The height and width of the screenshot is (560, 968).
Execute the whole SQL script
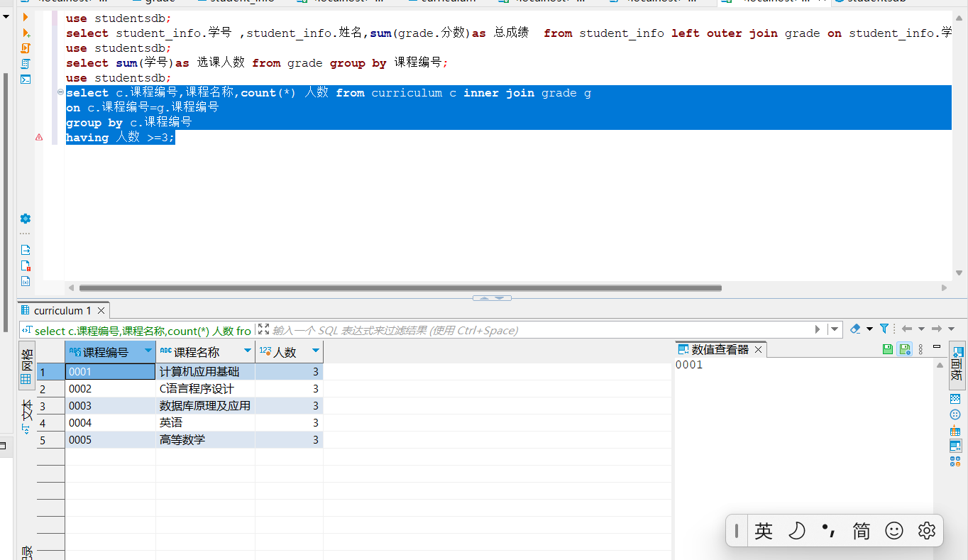pyautogui.click(x=26, y=48)
